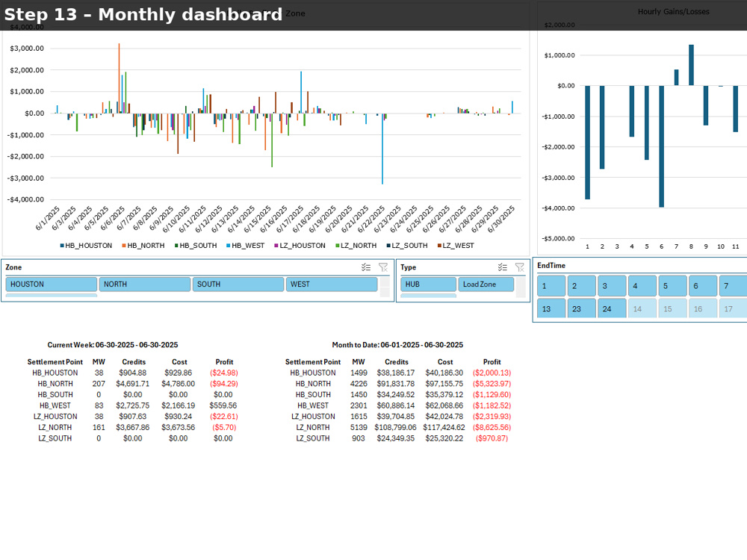The width and height of the screenshot is (747, 560).
Task: Select HOUSTON in the Zone slicer
Action: point(52,284)
